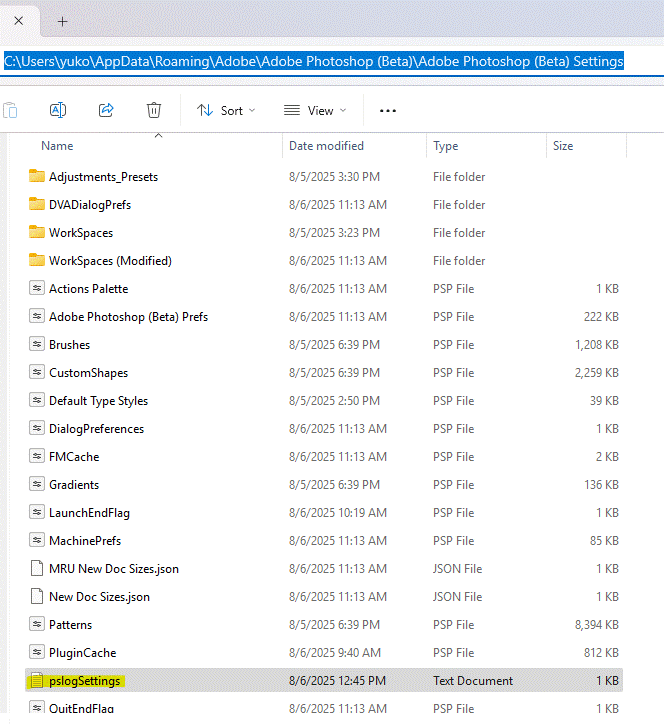Click the 8/6/2025 10:19 AM date
Screen dimensions: 664x724
click(338, 513)
